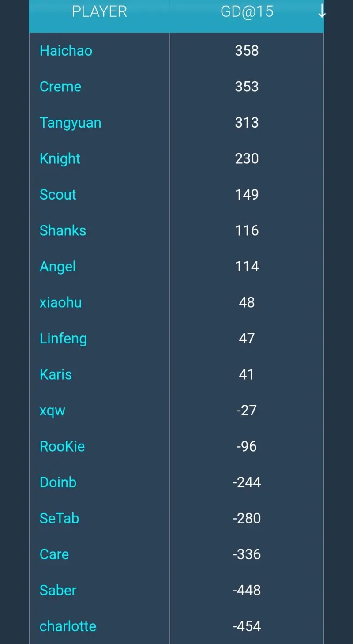Select the xiaohu player link

[x=60, y=302]
